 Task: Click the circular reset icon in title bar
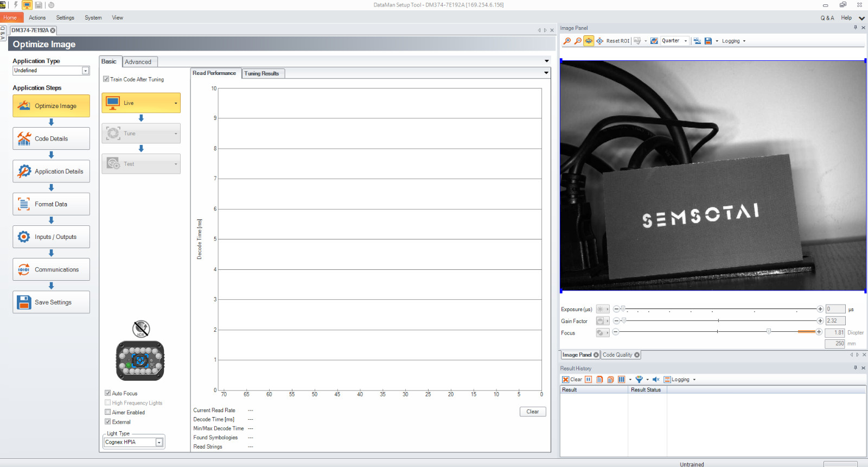pyautogui.click(x=51, y=5)
